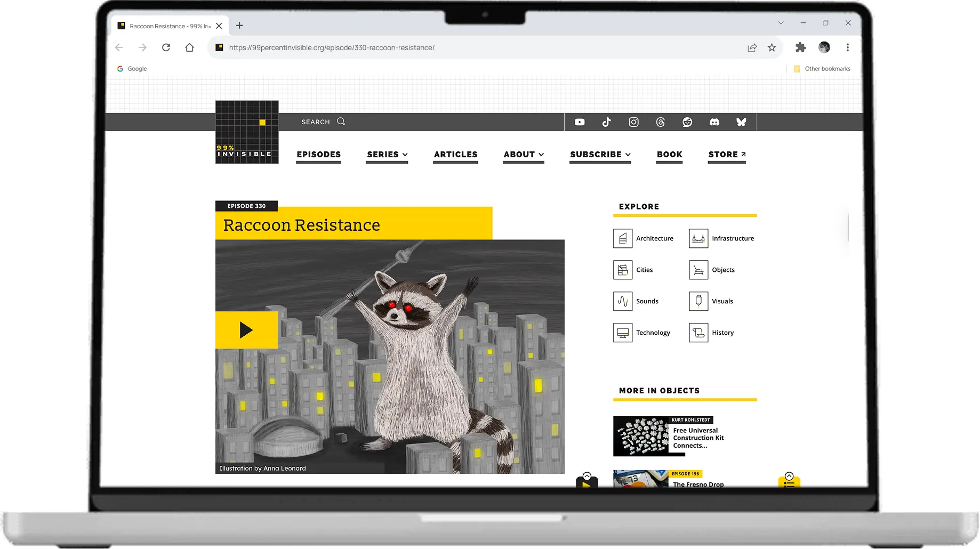Share this page icon in address bar

[752, 47]
